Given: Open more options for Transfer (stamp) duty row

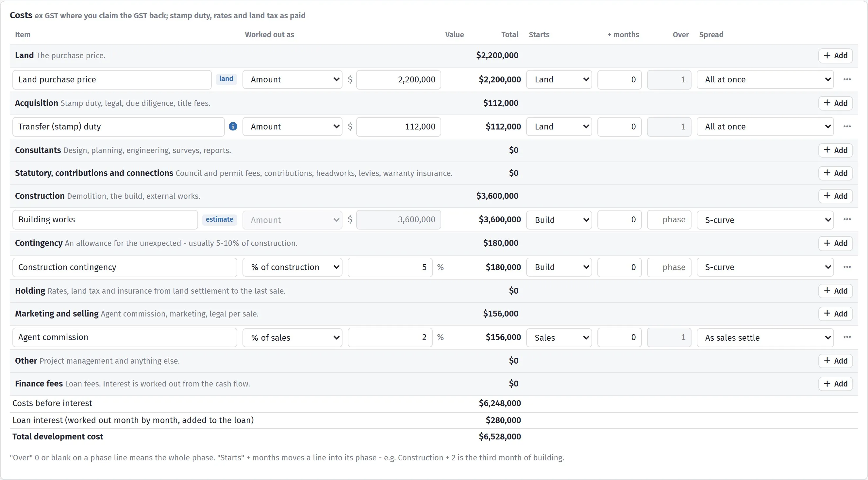Looking at the screenshot, I should (x=847, y=127).
